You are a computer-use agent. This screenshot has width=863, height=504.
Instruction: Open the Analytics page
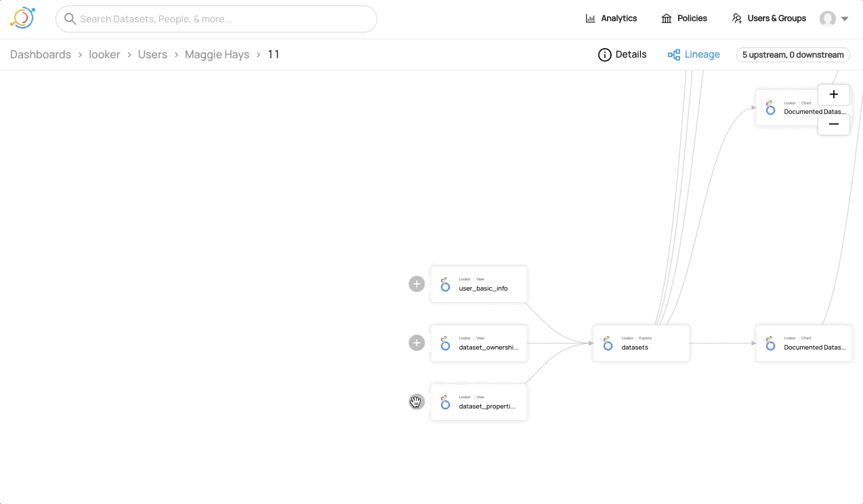611,18
